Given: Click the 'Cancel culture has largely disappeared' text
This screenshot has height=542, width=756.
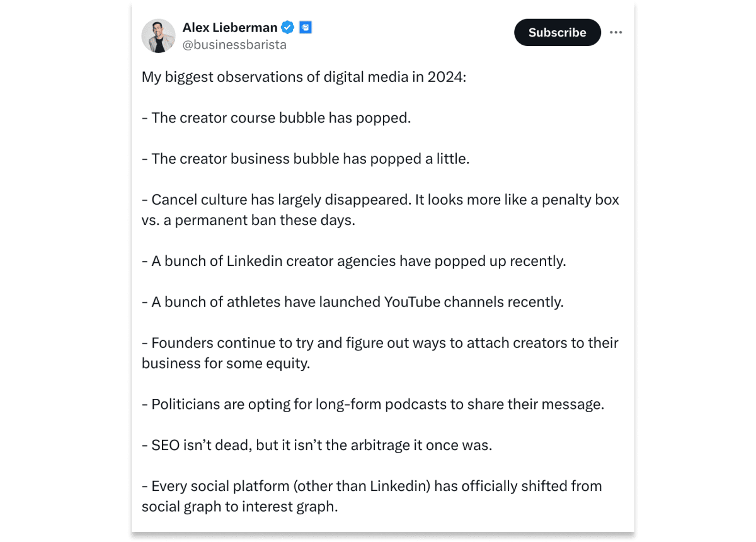Looking at the screenshot, I should [276, 200].
